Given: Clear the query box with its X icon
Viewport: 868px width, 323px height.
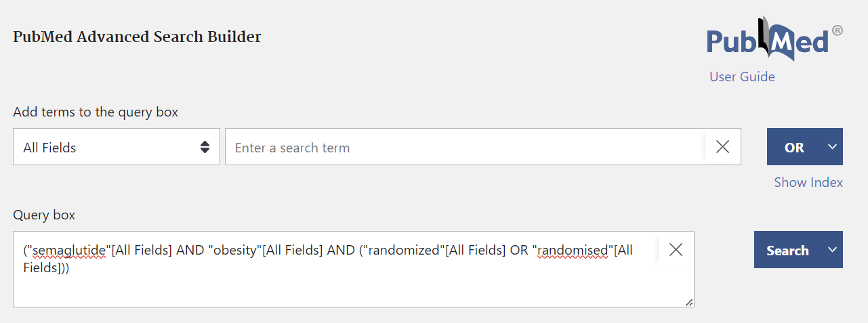Looking at the screenshot, I should (676, 250).
